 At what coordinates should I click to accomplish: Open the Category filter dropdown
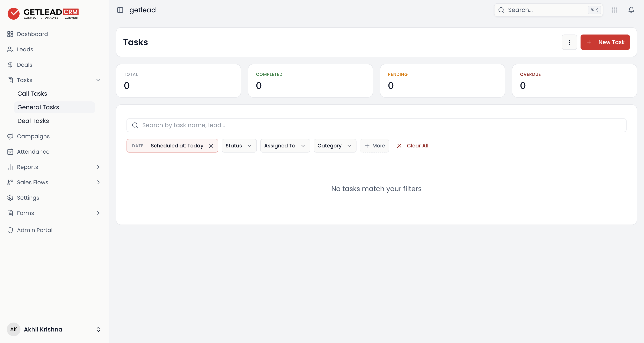[335, 146]
